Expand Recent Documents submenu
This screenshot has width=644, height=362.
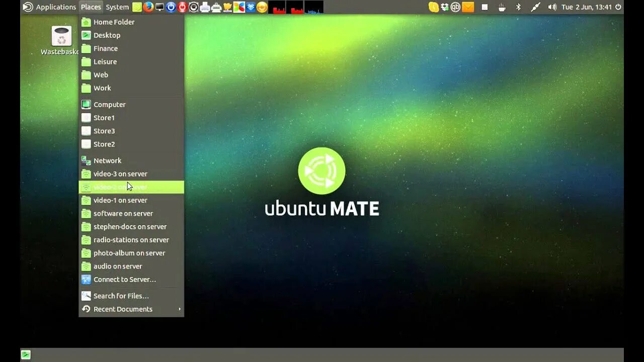131,309
